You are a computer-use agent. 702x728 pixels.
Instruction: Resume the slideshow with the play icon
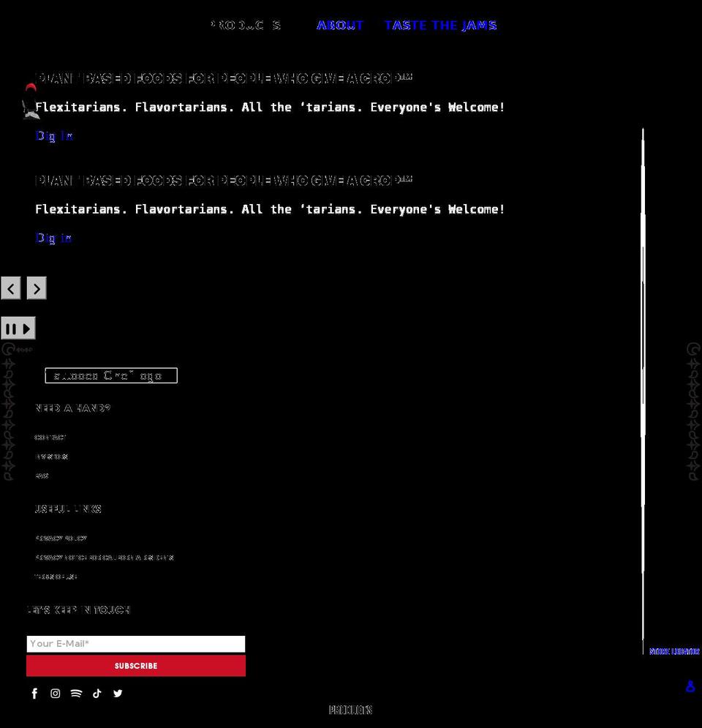pos(28,328)
